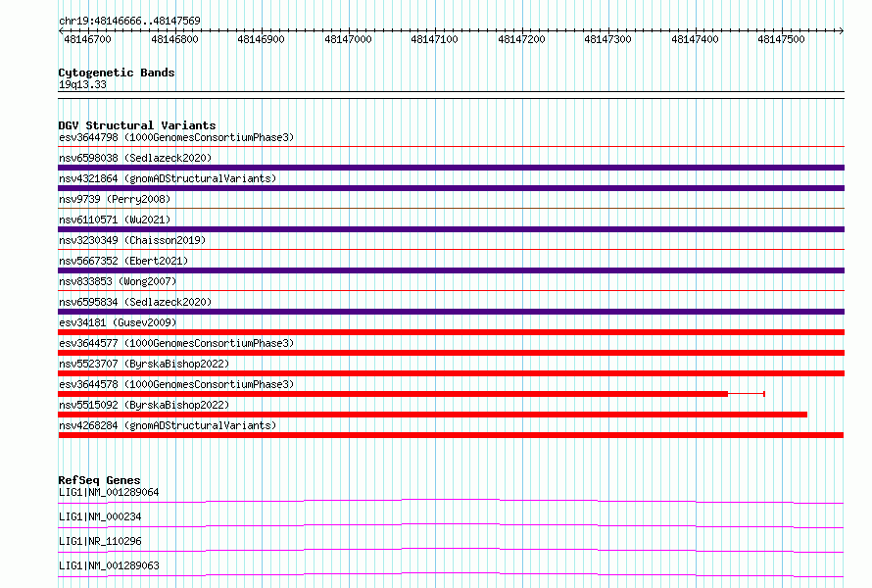Image resolution: width=872 pixels, height=588 pixels.
Task: Click the nsv9739 Perry2008 variant label
Action: tap(115, 199)
